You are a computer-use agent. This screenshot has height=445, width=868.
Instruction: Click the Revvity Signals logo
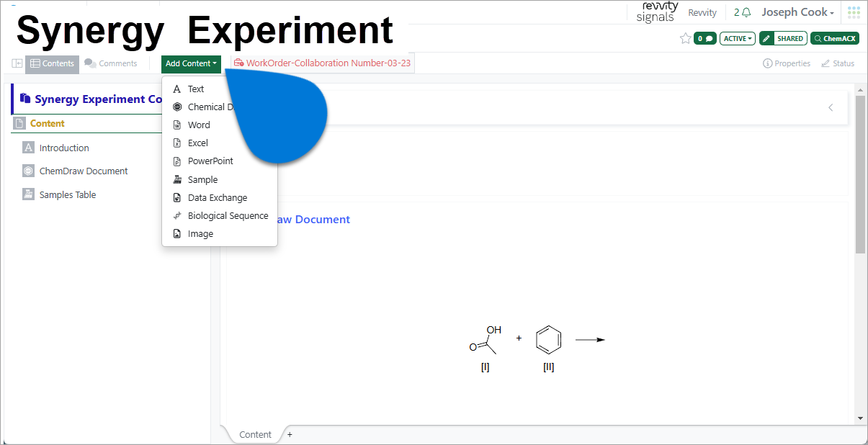656,12
